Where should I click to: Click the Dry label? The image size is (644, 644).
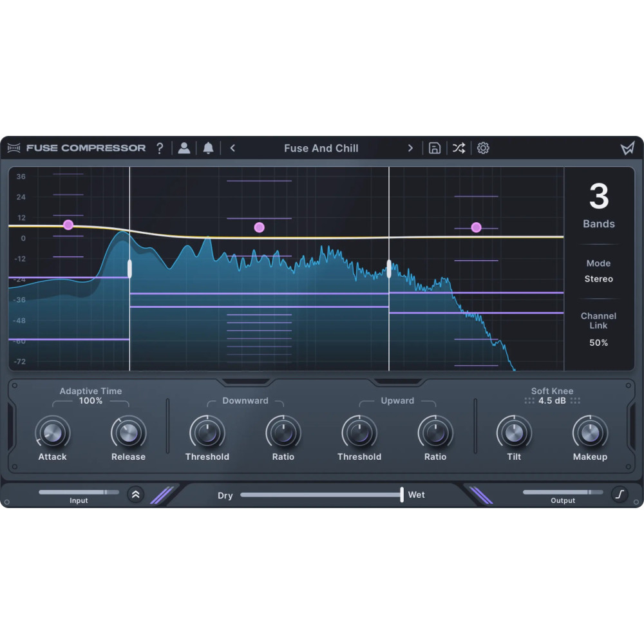click(x=225, y=495)
